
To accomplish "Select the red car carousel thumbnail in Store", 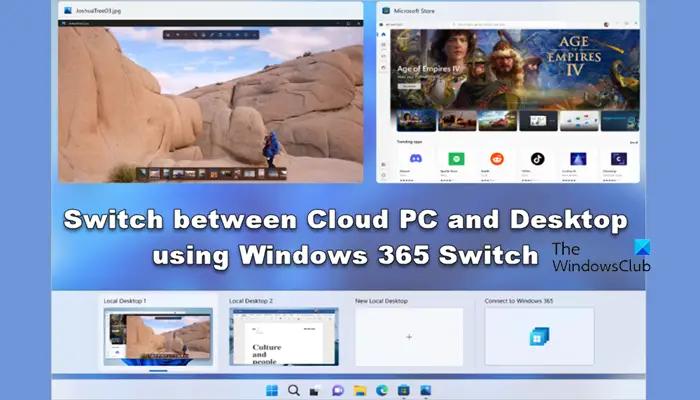I will pyautogui.click(x=497, y=121).
